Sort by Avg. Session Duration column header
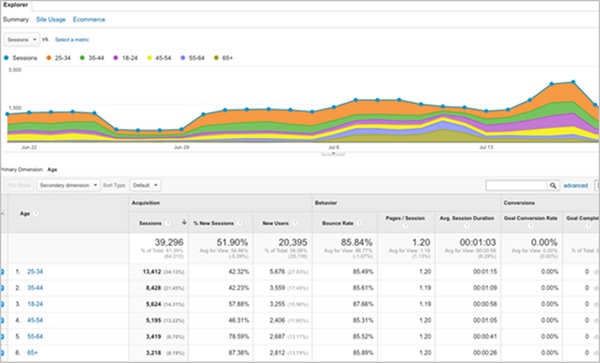Viewport: 600px width, 363px height. [x=467, y=218]
